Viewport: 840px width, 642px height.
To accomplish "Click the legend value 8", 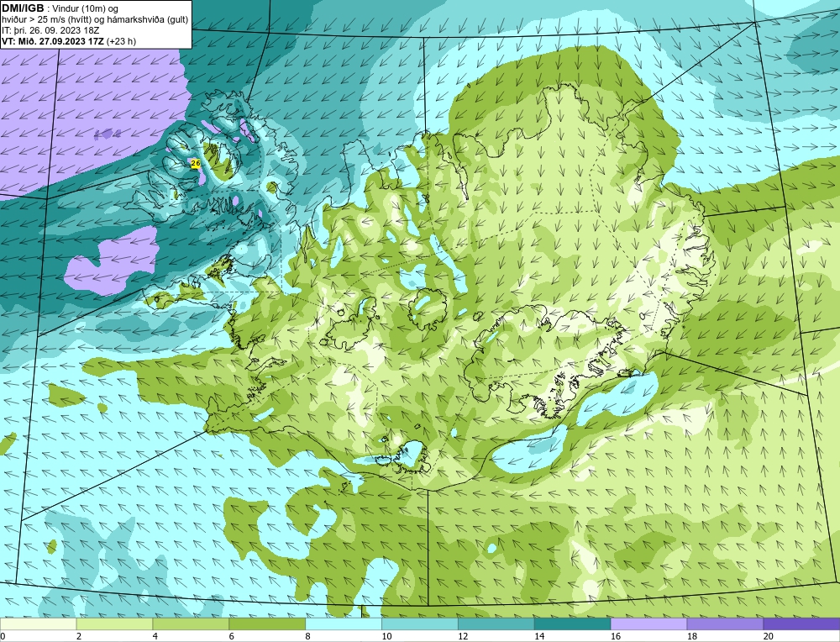I will 308,636.
